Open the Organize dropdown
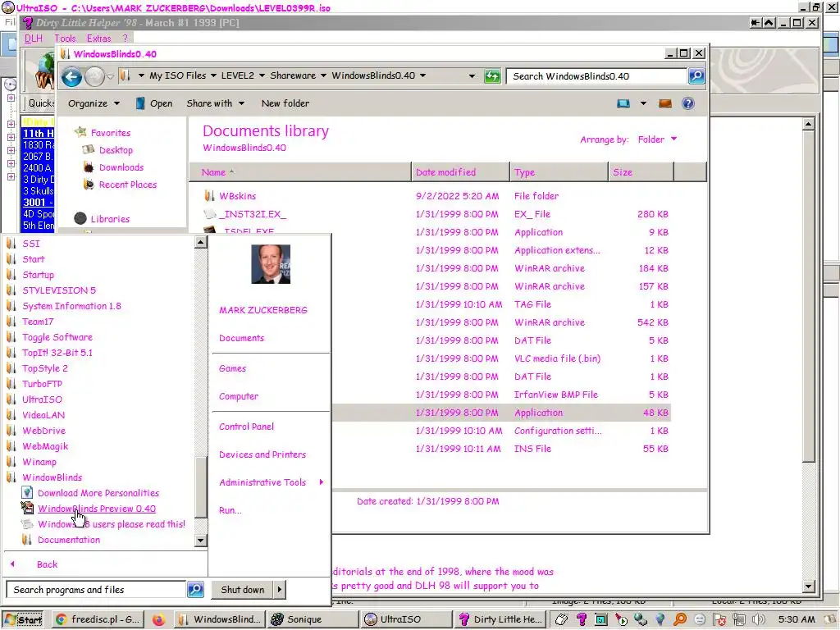This screenshot has height=630, width=840. coord(94,103)
